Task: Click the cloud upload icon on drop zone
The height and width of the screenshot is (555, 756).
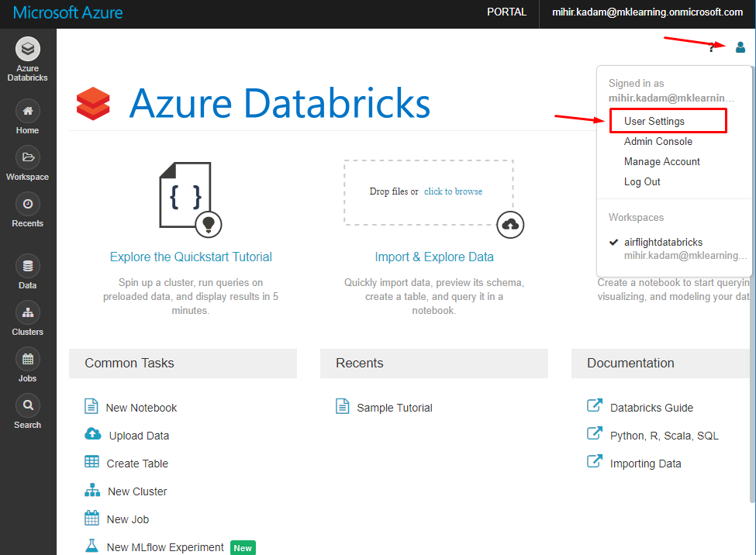Action: tap(510, 225)
